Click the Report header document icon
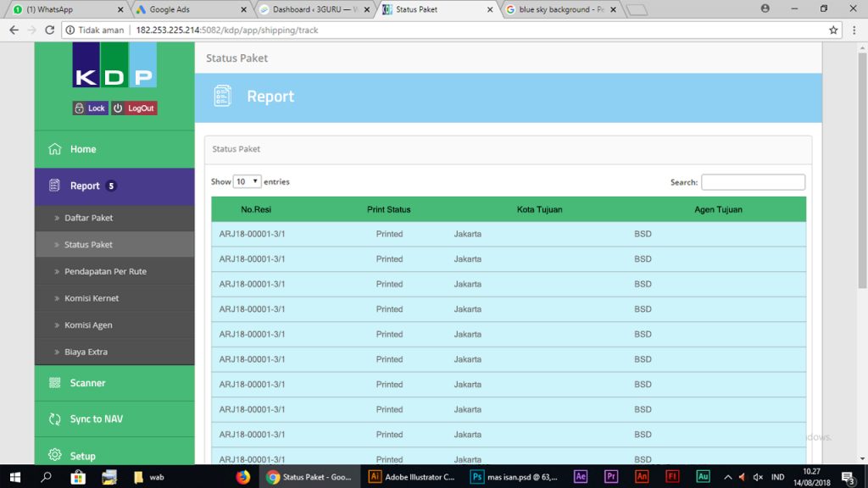Screen dimensions: 868x488 pyautogui.click(x=223, y=97)
